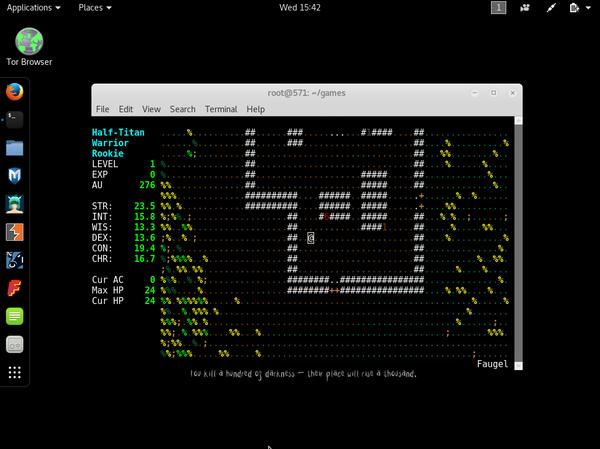Screen dimensions: 600x449
Task: Click the @ player character in terminal
Action: click(x=311, y=238)
